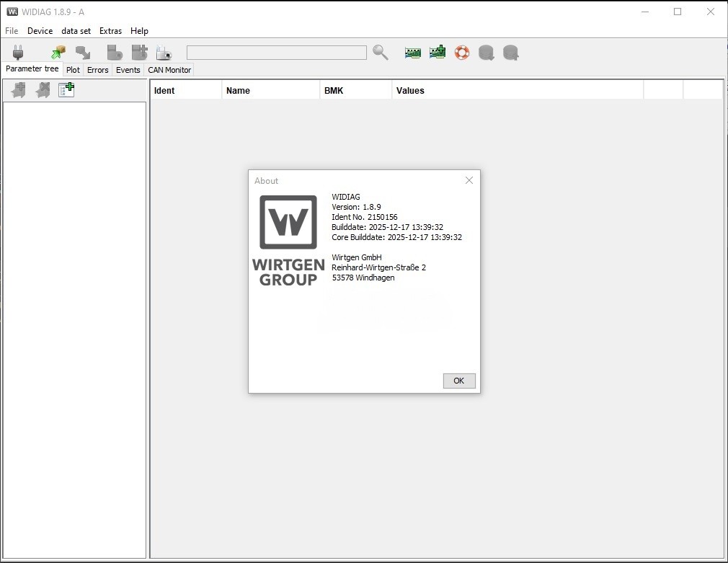Open the Device menu

[40, 31]
